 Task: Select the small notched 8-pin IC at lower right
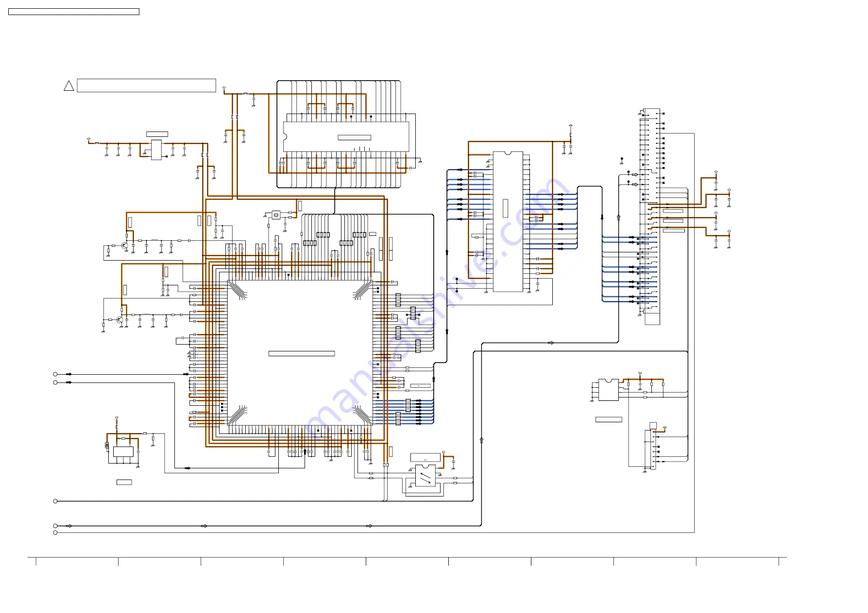(x=608, y=390)
